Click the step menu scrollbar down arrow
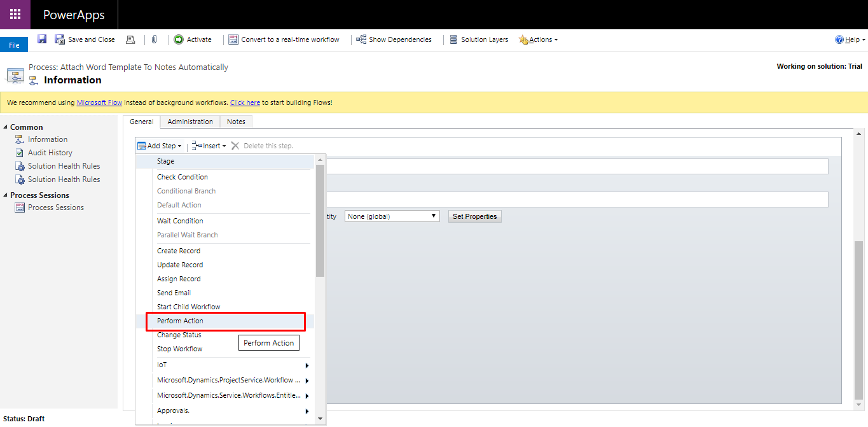 coord(320,419)
